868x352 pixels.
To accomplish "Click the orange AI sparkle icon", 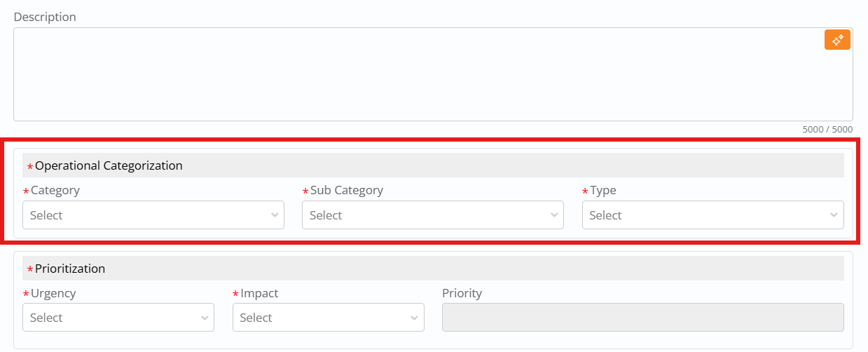I will click(x=836, y=40).
